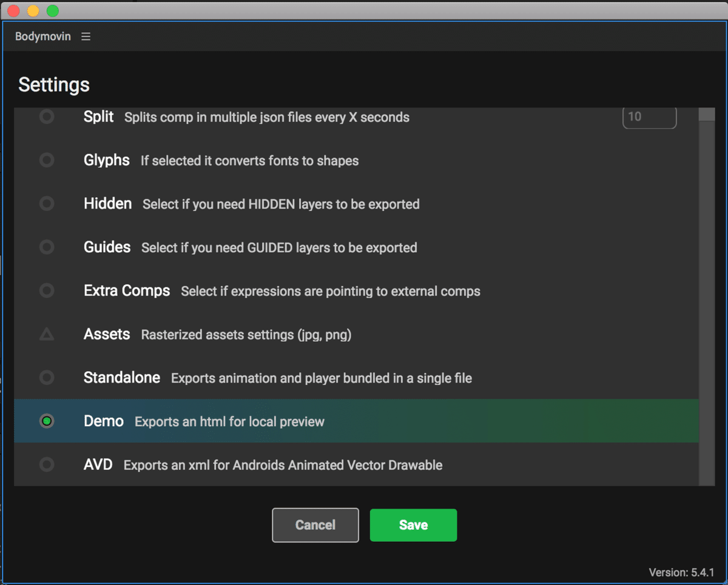Screen dimensions: 728x585
Task: Toggle the Standalone export radio
Action: pos(47,378)
